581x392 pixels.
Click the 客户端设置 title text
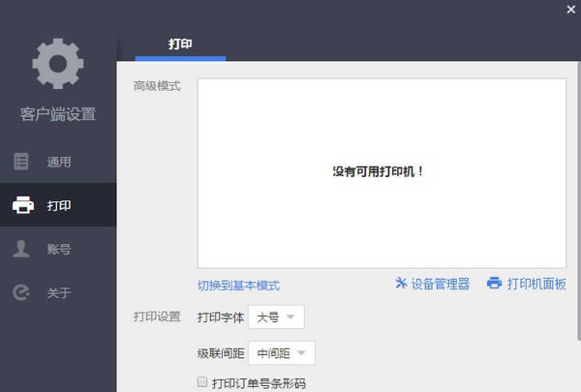pos(58,114)
